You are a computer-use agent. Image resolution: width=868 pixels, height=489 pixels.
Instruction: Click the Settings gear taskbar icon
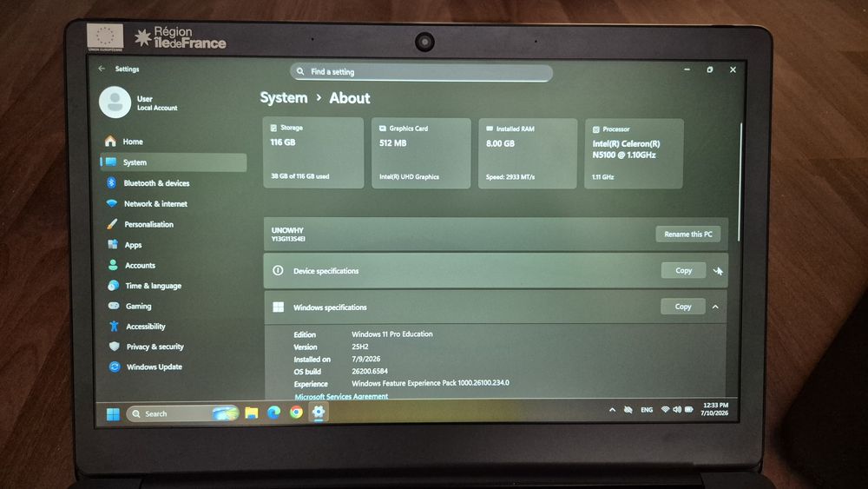click(319, 412)
